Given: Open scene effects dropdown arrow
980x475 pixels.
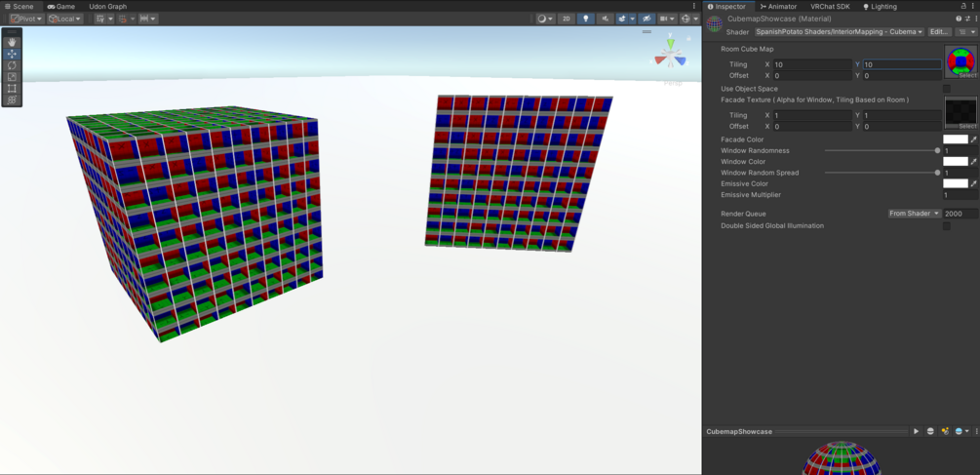Looking at the screenshot, I should click(633, 19).
